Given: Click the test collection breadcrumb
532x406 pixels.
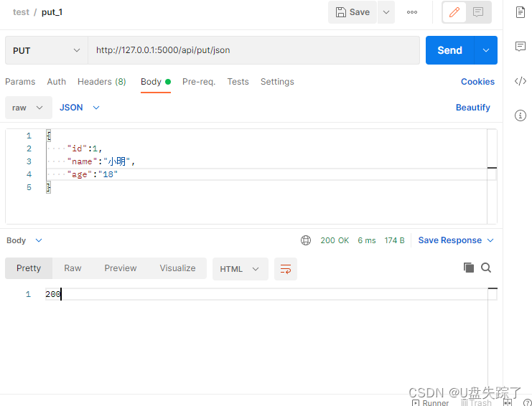Looking at the screenshot, I should pos(21,12).
